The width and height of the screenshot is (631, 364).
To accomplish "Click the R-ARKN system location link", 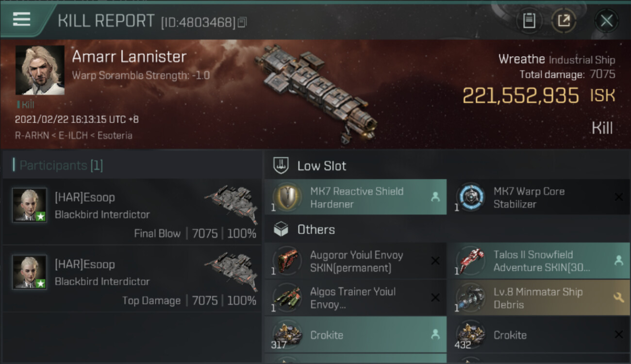I will [32, 135].
